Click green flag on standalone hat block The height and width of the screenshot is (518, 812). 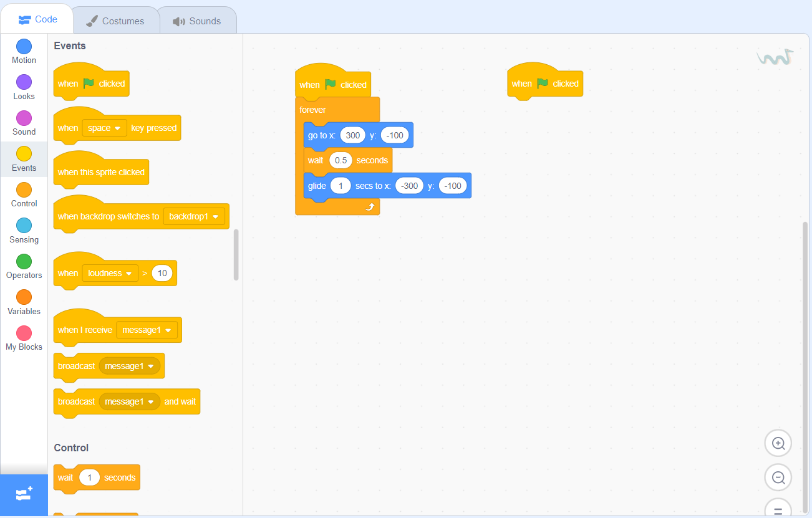coord(543,84)
